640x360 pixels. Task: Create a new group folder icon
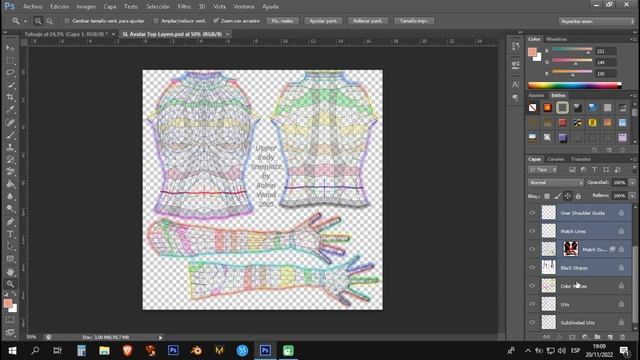point(598,337)
